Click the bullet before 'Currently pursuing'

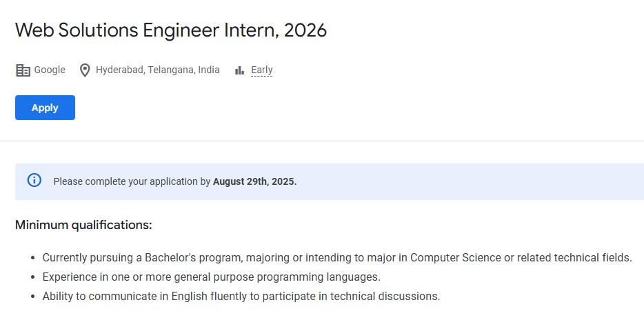pyautogui.click(x=33, y=258)
